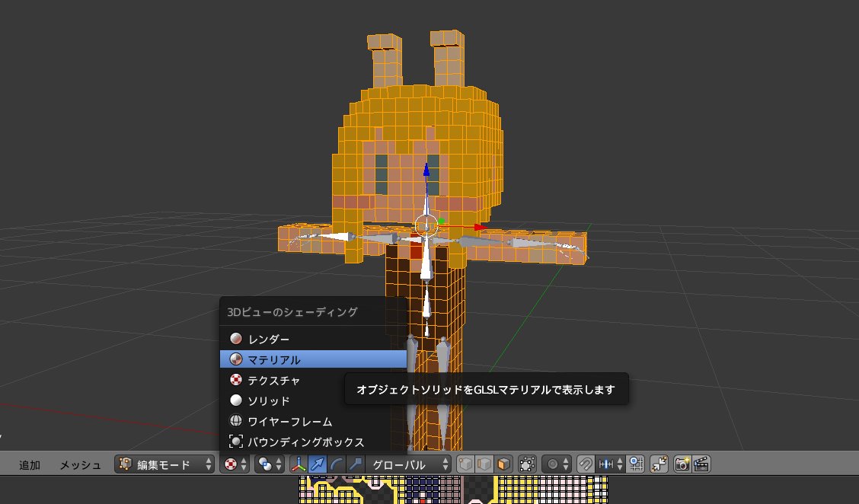This screenshot has width=859, height=504.
Task: Choose ワイヤーフレーム shading mode
Action: 313,421
